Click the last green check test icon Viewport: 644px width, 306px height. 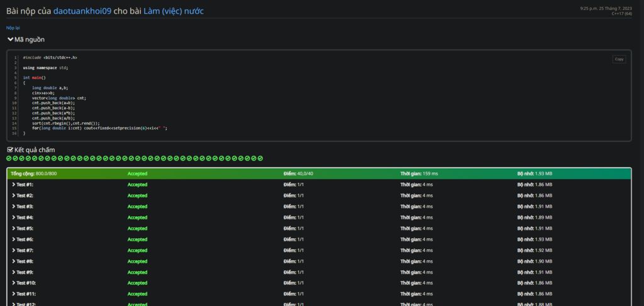[x=260, y=158]
